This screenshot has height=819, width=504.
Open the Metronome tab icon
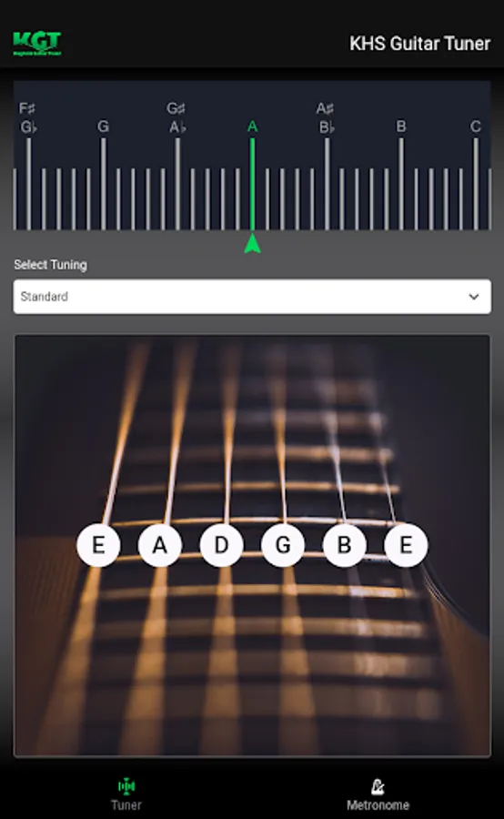[x=378, y=785]
